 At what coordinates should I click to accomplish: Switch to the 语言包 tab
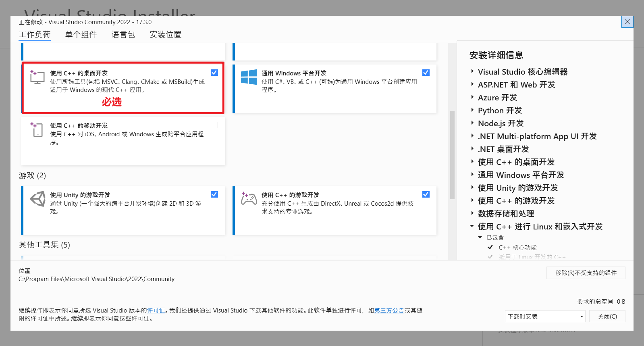(123, 35)
